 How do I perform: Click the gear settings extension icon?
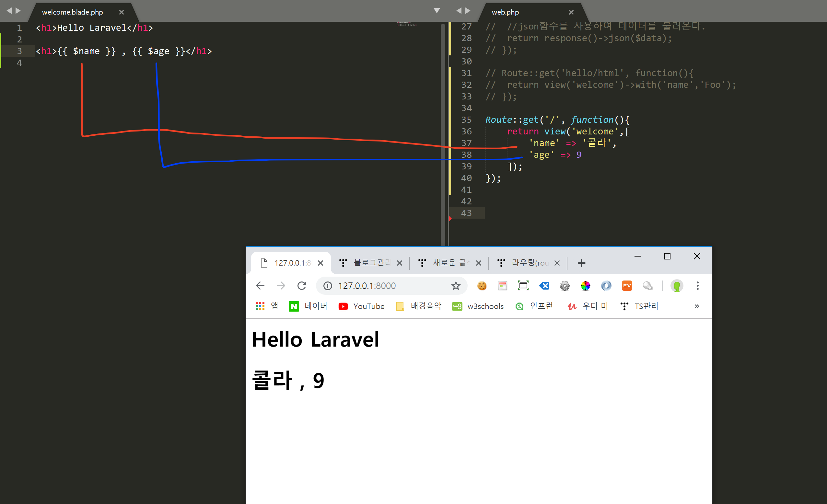[565, 286]
